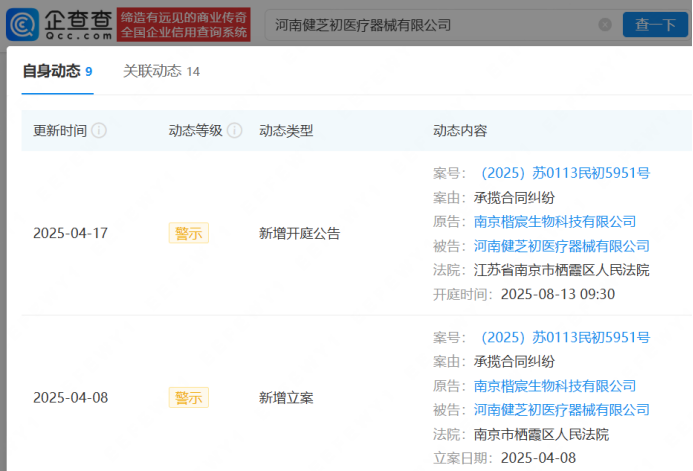Click the 警示 tag on the 2025-04-17 row
This screenshot has width=693, height=471.
pyautogui.click(x=188, y=233)
